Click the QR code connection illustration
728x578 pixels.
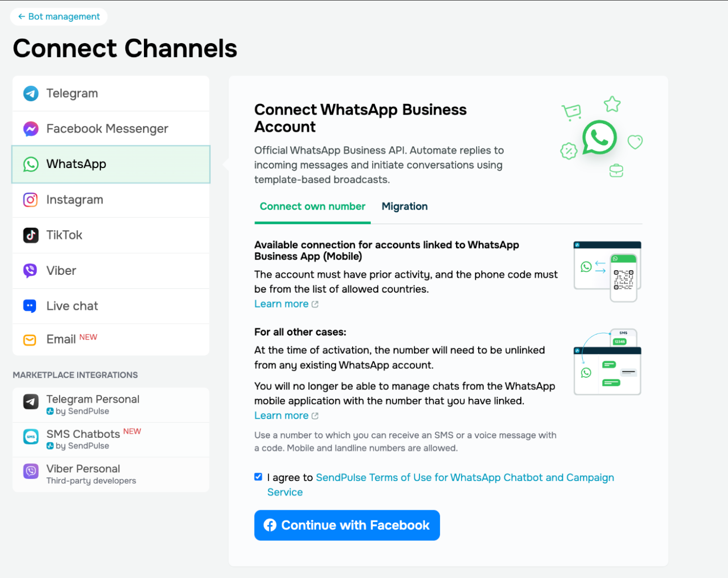click(x=608, y=271)
